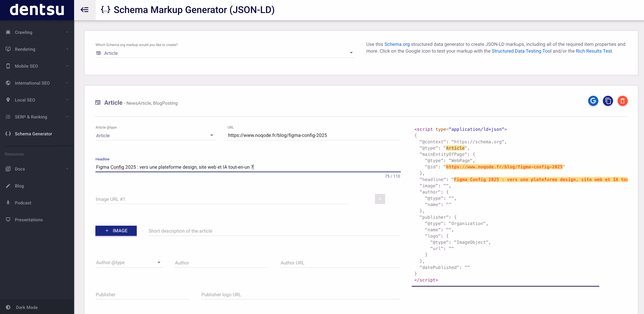Click the copy markup icon button
Image resolution: width=644 pixels, height=314 pixels.
point(608,101)
